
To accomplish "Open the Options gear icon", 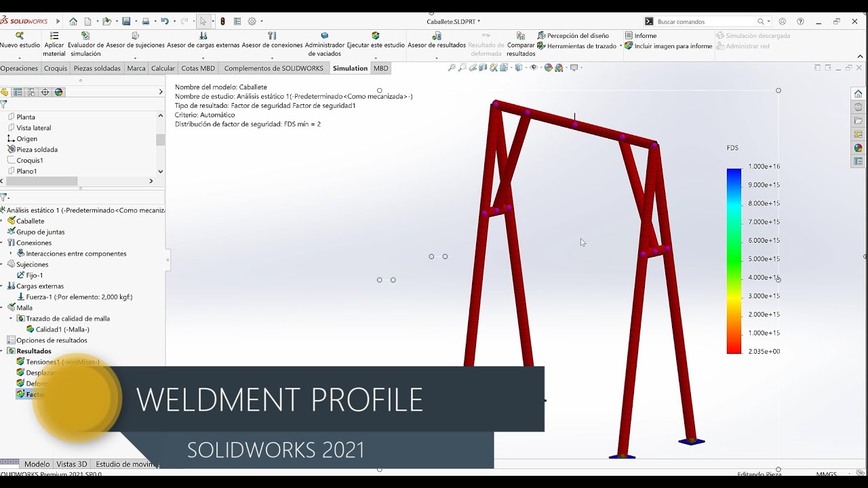I will point(252,22).
